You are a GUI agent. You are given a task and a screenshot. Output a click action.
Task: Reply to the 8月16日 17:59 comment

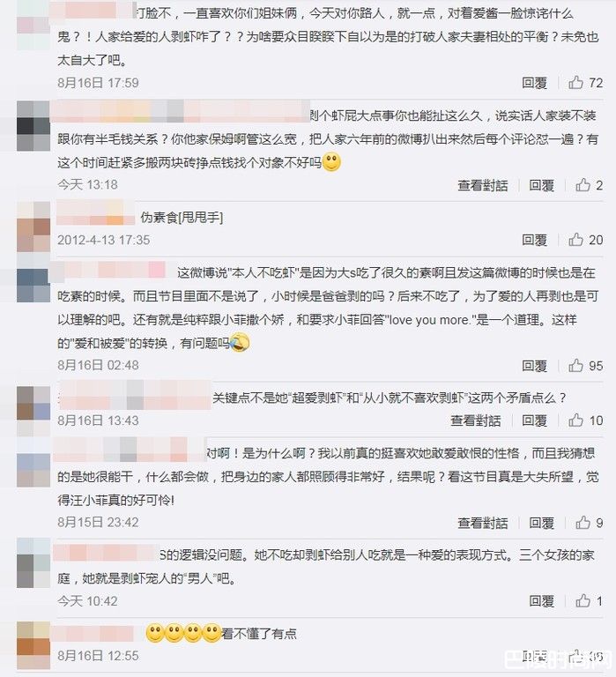pyautogui.click(x=534, y=83)
